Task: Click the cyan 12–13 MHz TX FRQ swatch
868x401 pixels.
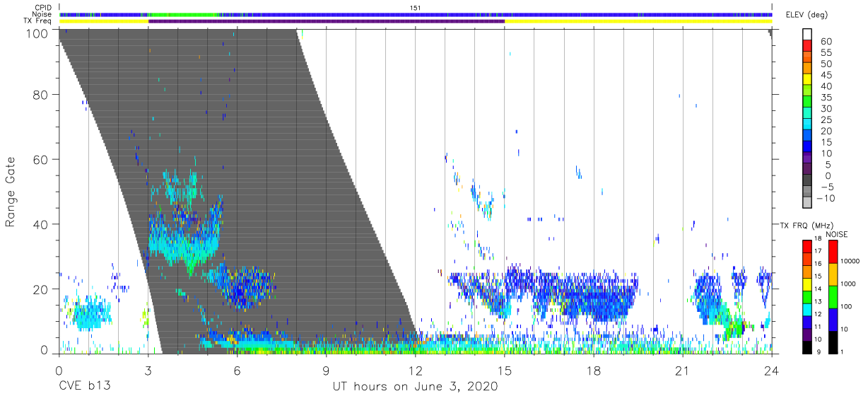Action: tap(807, 308)
